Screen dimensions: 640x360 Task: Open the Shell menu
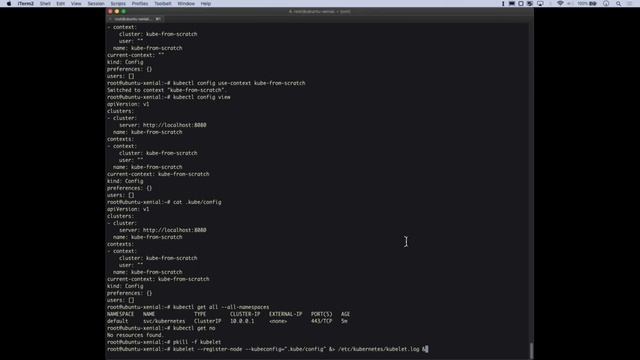click(x=45, y=4)
